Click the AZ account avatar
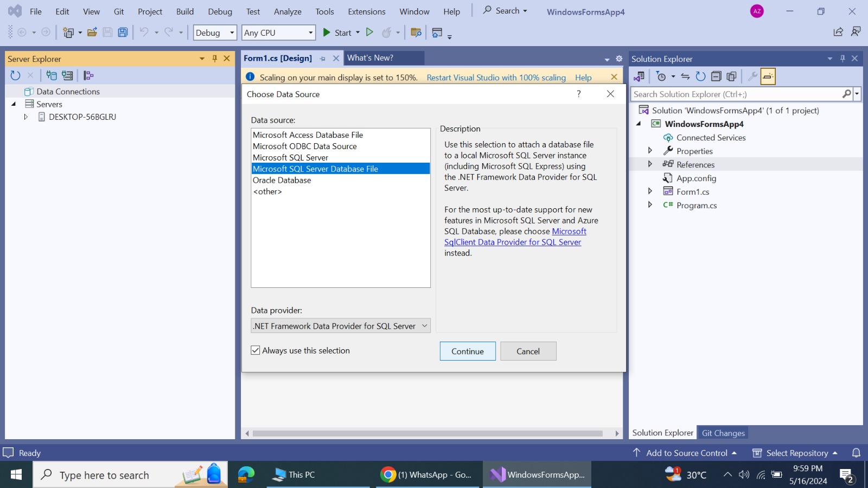This screenshot has width=868, height=488. click(x=757, y=11)
